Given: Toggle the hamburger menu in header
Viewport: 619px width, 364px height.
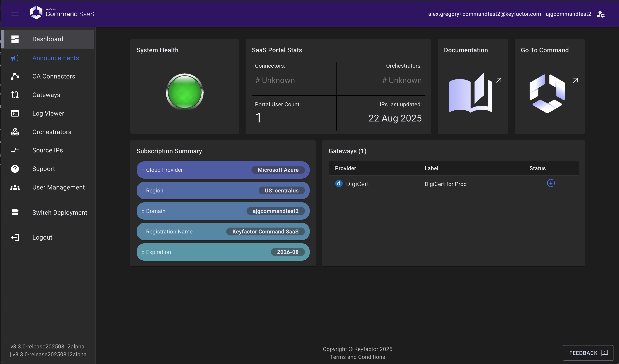Looking at the screenshot, I should (x=15, y=14).
